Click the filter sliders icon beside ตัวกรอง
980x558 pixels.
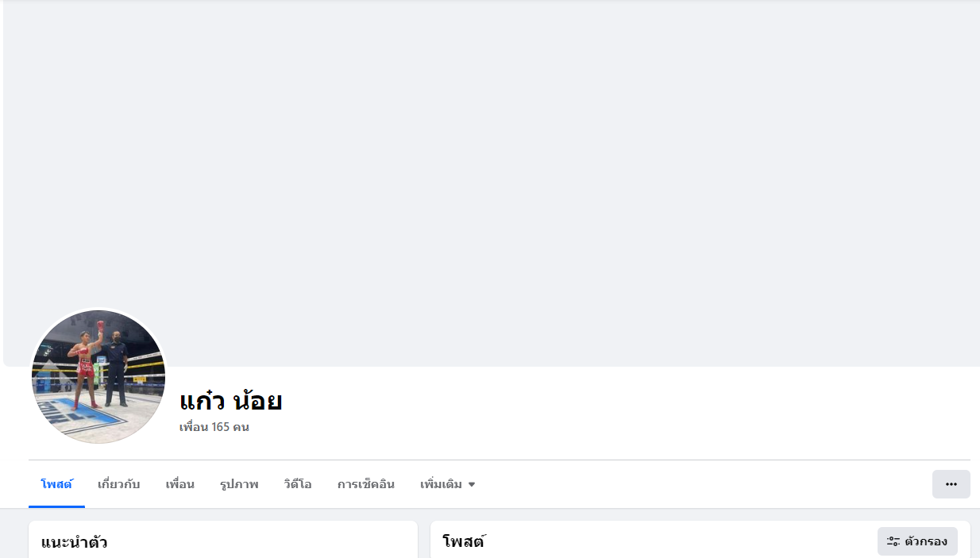click(893, 541)
